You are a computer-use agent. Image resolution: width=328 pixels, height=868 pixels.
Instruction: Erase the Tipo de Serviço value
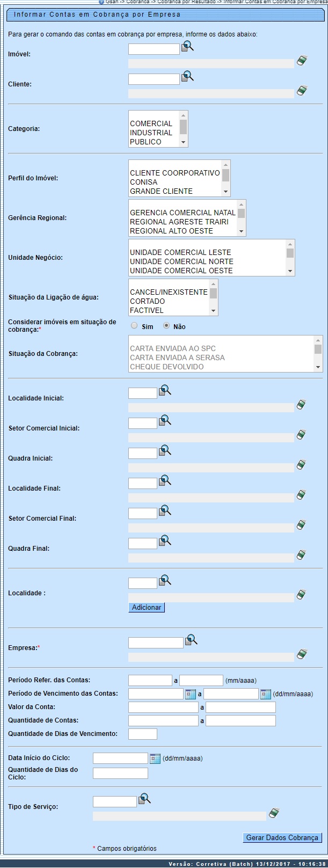[x=274, y=813]
